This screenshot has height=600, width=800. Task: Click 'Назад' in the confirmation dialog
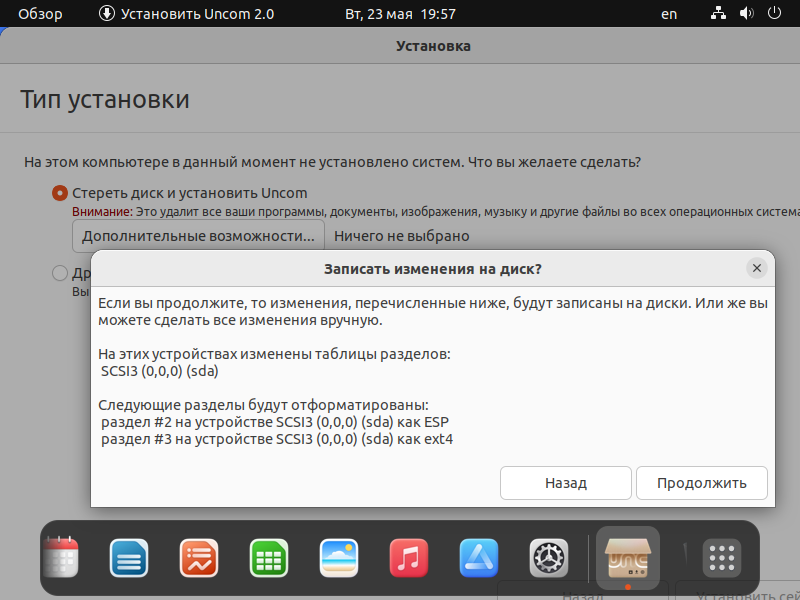565,483
